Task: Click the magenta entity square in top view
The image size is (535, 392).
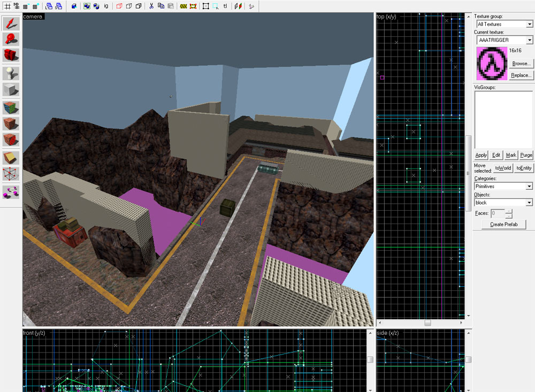Action: coord(382,78)
